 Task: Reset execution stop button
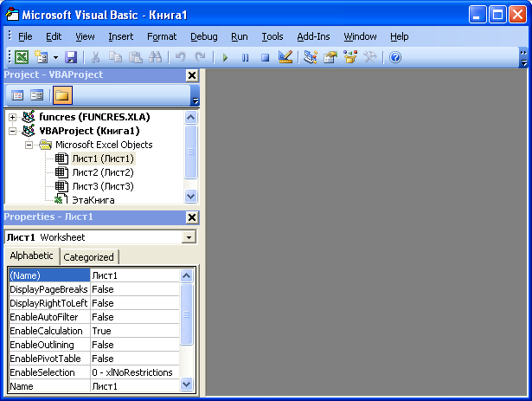[x=265, y=57]
